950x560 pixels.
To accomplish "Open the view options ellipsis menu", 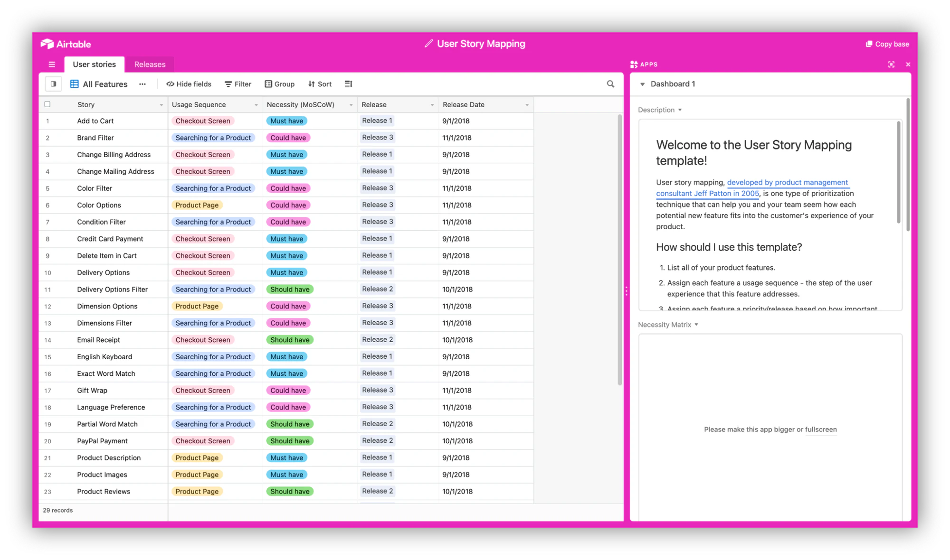I will pos(142,84).
